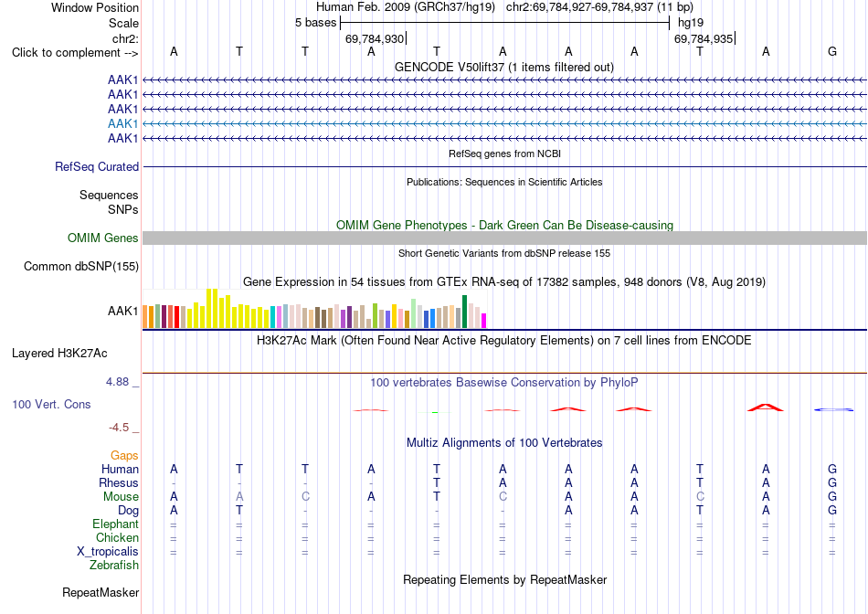
Task: Open '100 vertebrates Basewise Conservation by PhyloP' title
Action: (x=503, y=382)
